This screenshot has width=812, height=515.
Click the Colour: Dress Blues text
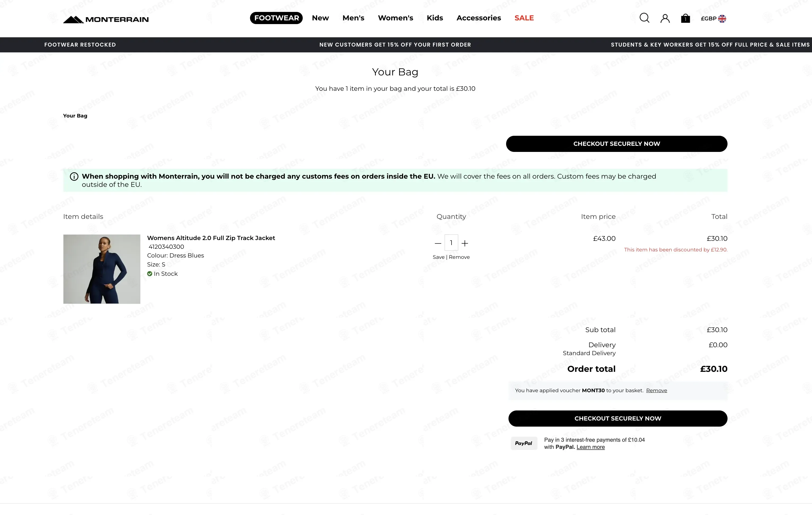[x=175, y=255]
